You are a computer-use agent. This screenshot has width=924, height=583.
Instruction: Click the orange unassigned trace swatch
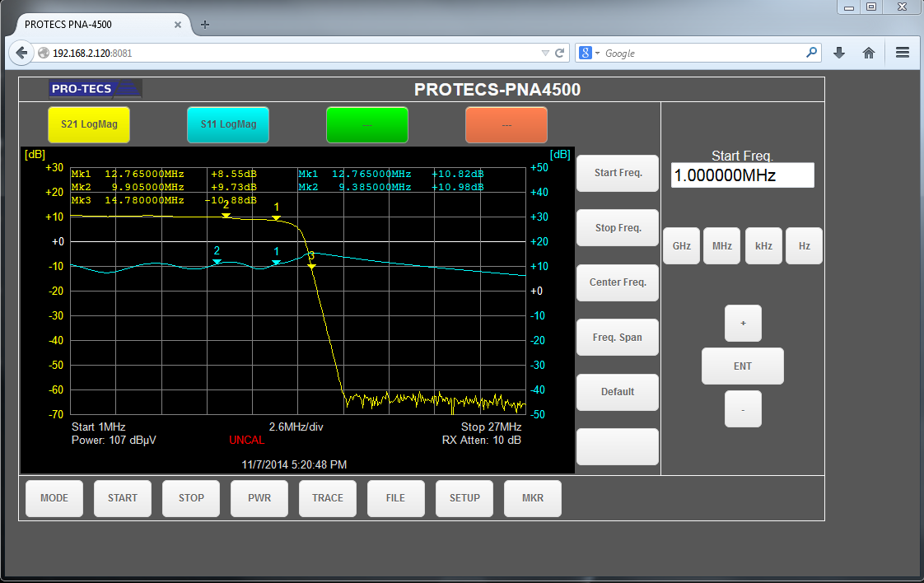506,125
